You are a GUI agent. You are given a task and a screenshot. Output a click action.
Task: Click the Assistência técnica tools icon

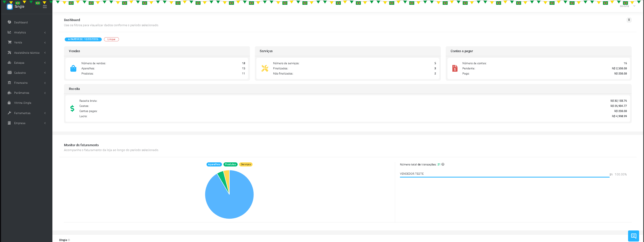(10, 52)
